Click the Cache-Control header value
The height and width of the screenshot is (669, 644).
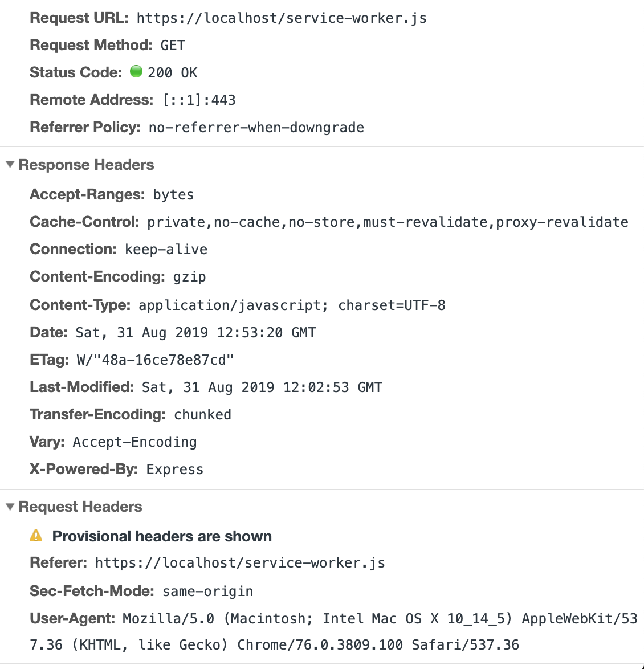(388, 222)
